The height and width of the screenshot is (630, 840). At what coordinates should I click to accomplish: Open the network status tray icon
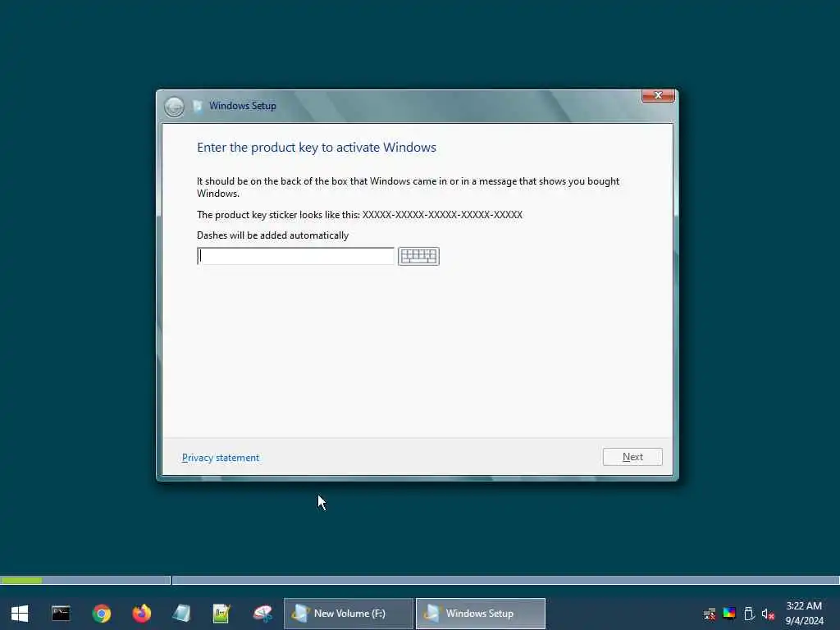tap(710, 614)
